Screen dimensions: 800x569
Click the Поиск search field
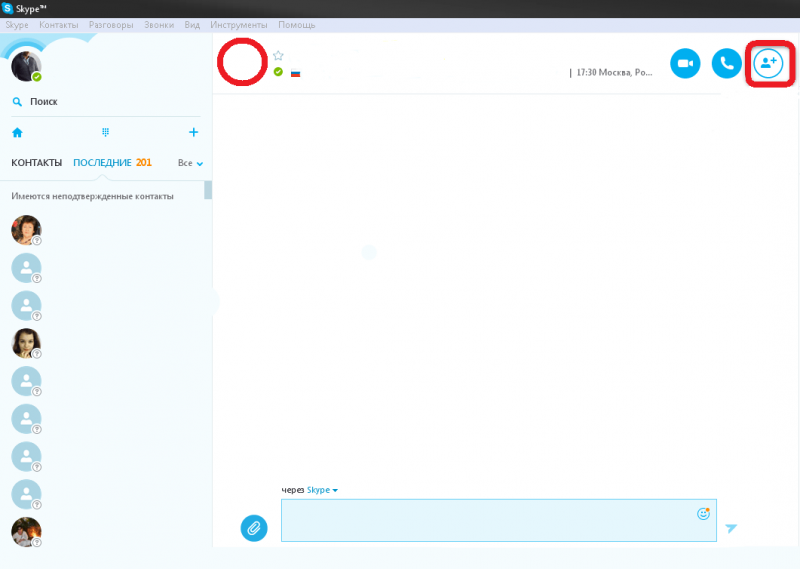click(x=106, y=102)
